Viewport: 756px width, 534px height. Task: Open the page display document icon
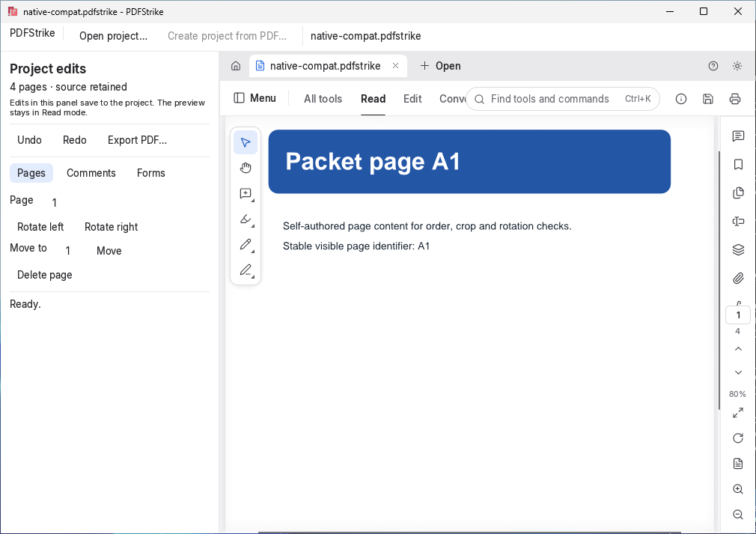point(738,464)
